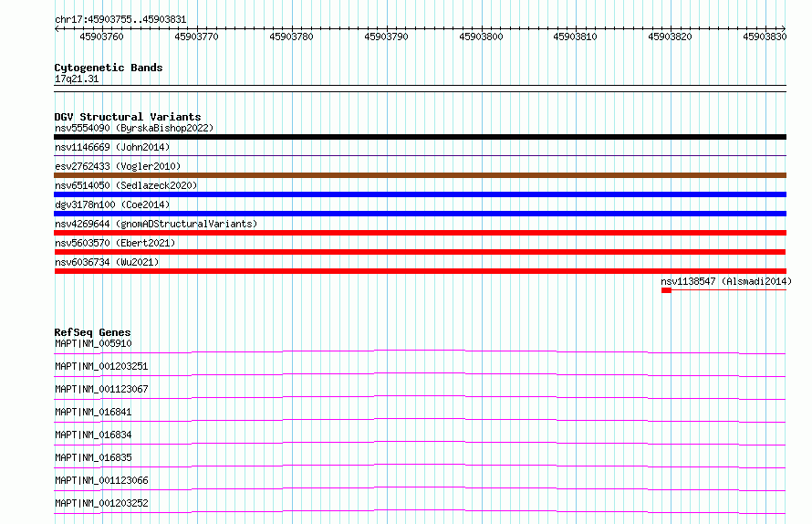The height and width of the screenshot is (524, 812).
Task: Click ruler position 45903780
Action: click(292, 37)
